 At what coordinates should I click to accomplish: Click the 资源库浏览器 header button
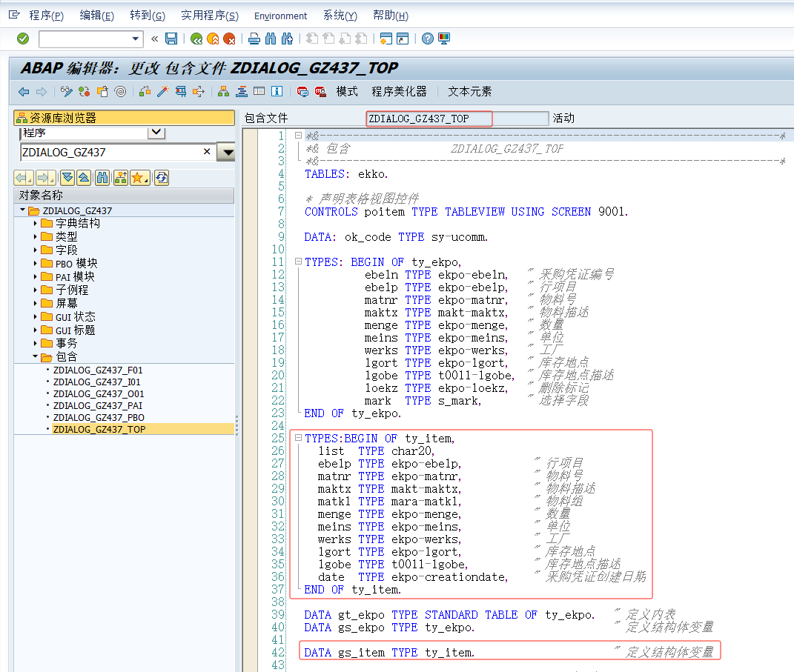coord(124,118)
